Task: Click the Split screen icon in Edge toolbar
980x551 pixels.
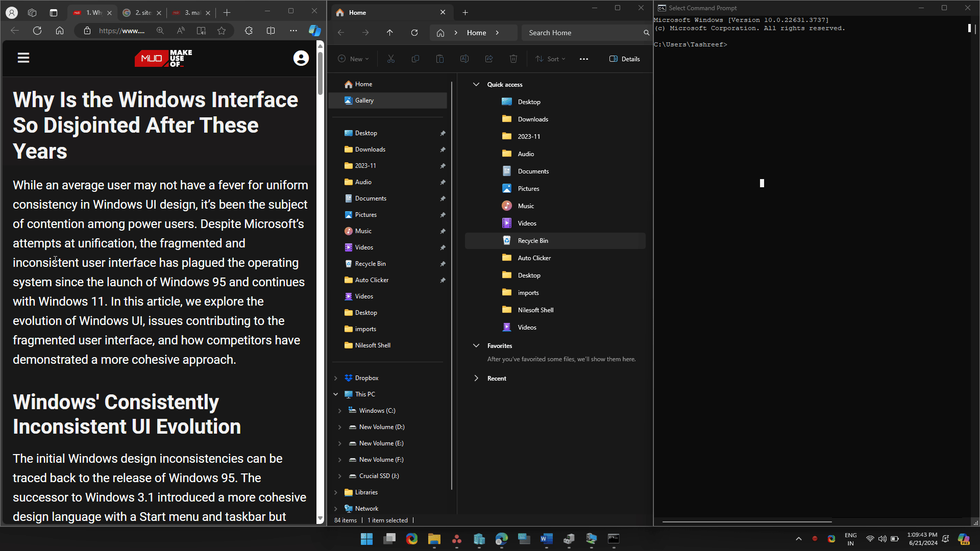Action: click(271, 31)
